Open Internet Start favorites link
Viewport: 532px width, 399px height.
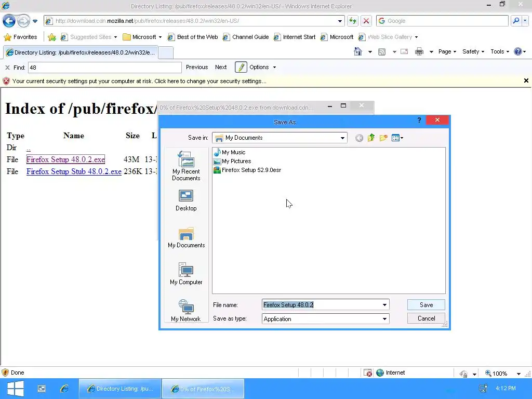click(295, 37)
